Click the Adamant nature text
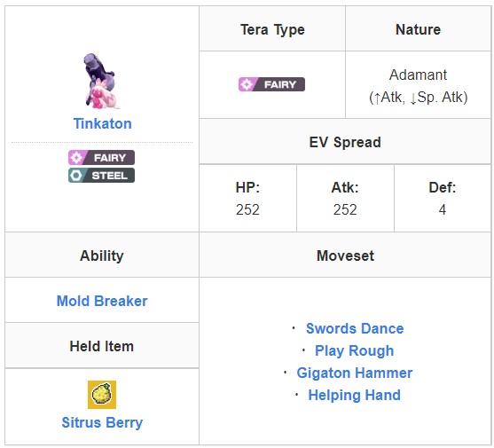The image size is (494, 448). [418, 75]
